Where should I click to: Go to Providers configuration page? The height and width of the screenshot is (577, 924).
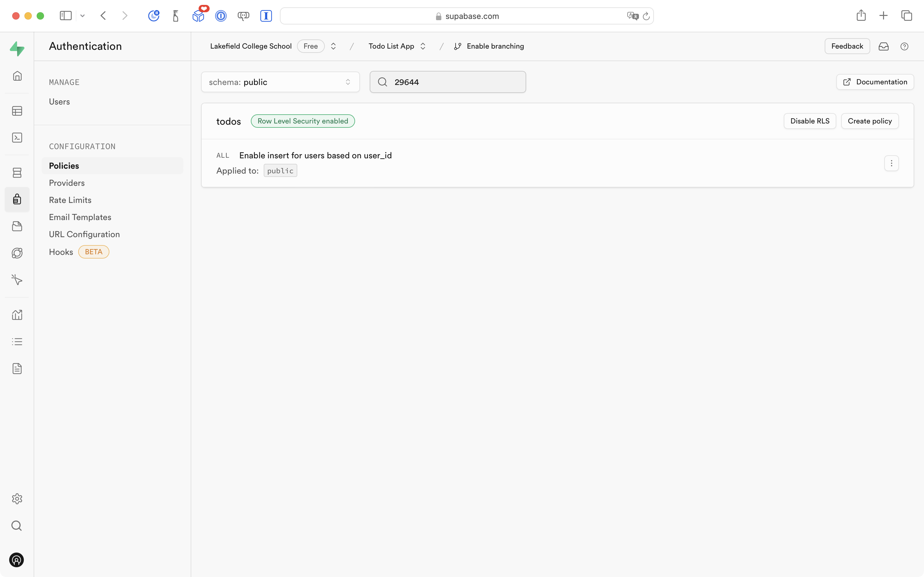[x=67, y=183]
